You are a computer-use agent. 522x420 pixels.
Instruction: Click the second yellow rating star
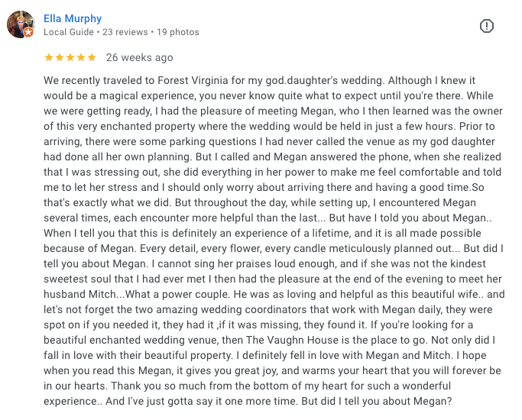(60, 57)
